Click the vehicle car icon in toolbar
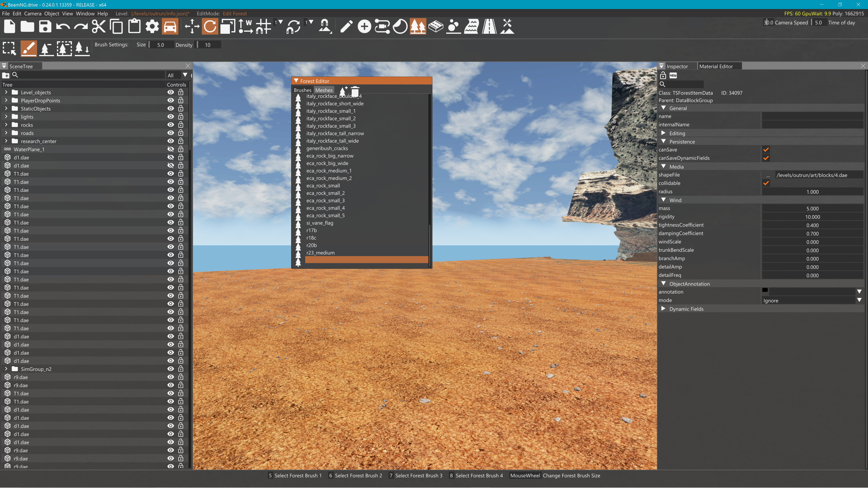 170,26
